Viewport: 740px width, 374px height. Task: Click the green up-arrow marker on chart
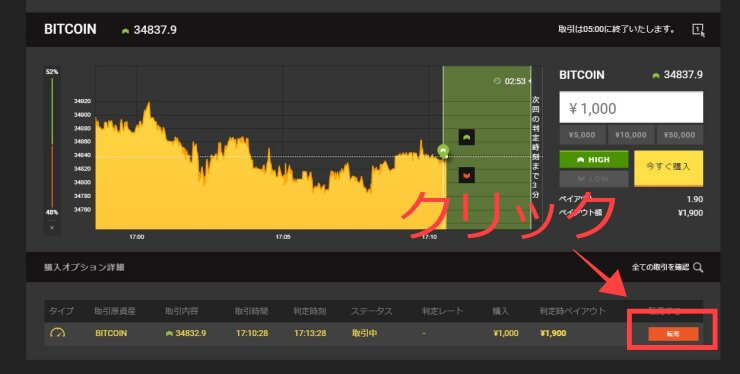[x=467, y=137]
